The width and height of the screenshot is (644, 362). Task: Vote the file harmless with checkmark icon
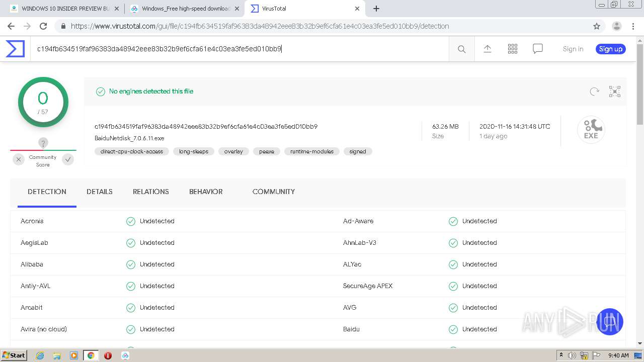click(68, 159)
